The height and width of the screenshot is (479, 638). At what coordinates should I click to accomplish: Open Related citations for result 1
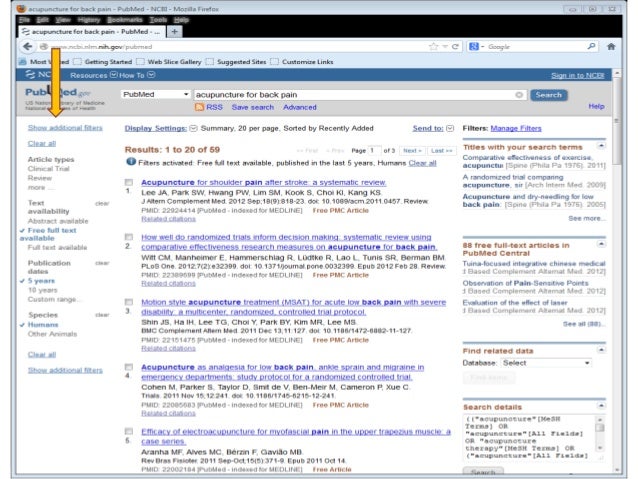tap(168, 219)
